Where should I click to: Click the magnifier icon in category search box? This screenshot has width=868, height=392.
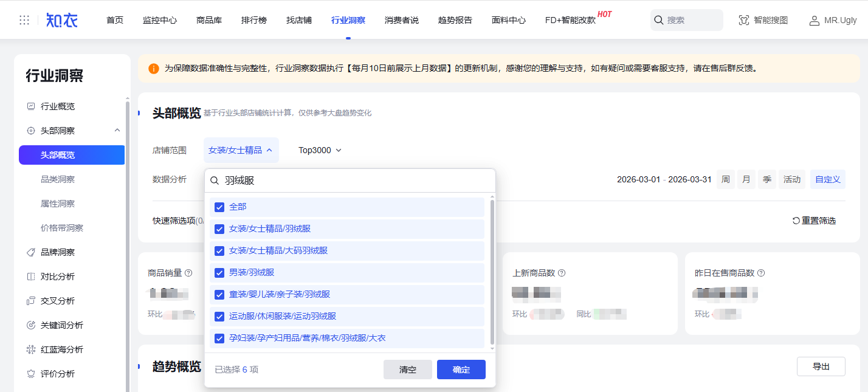[215, 181]
